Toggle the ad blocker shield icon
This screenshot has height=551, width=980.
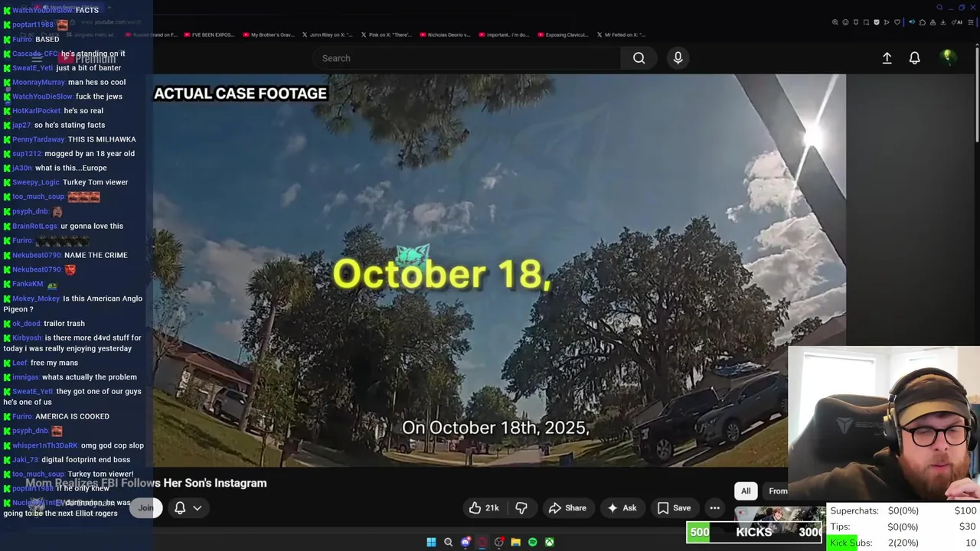coord(877,22)
